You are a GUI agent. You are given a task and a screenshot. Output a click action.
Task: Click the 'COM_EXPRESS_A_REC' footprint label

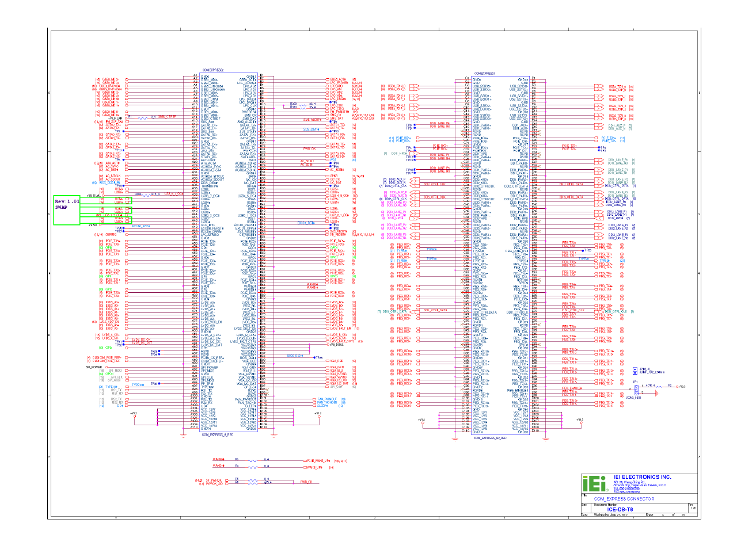[x=217, y=435]
